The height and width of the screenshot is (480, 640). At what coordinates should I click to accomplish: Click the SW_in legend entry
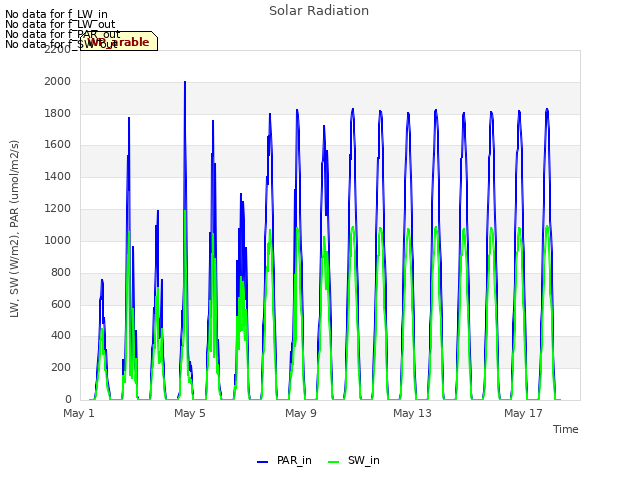pos(354,460)
